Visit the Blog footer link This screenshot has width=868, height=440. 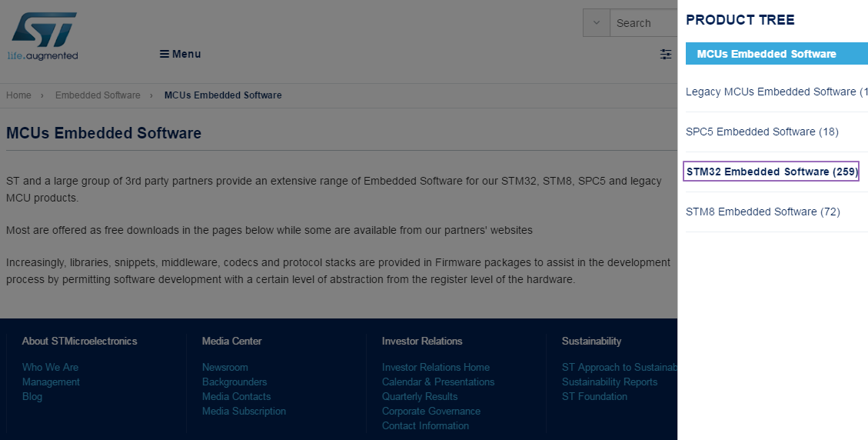pyautogui.click(x=32, y=396)
